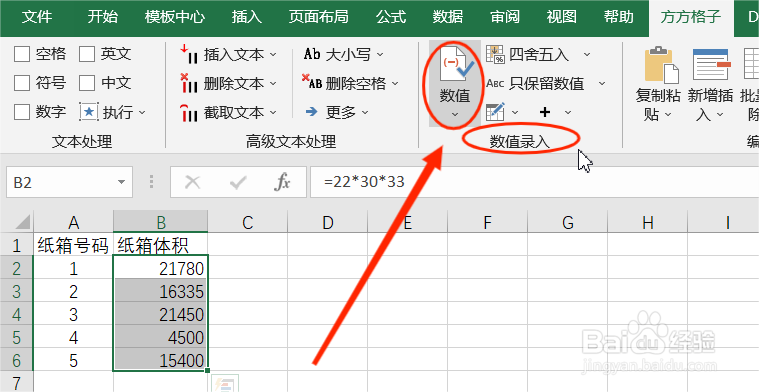The height and width of the screenshot is (392, 759).
Task: Expand the 只保留数值 dropdown arrow
Action: [x=602, y=84]
